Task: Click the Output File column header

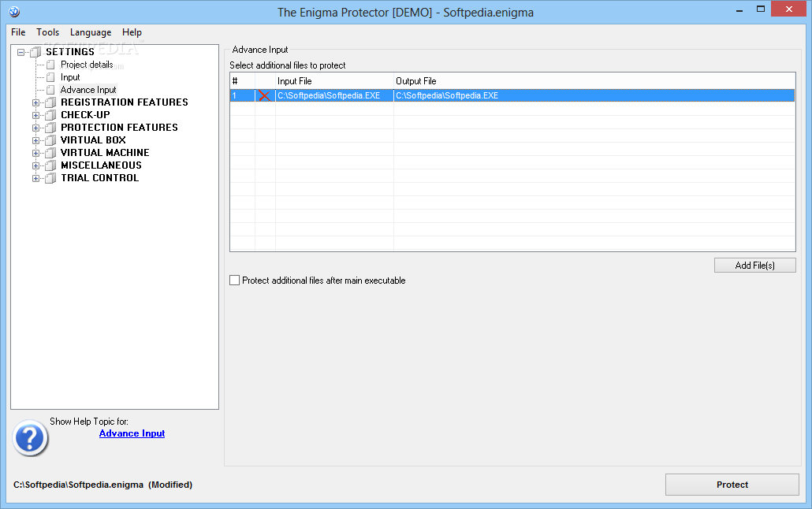Action: [x=594, y=81]
